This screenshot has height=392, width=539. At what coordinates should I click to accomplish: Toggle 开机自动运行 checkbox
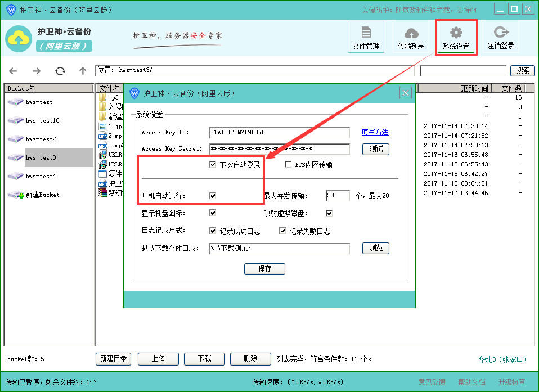(213, 196)
